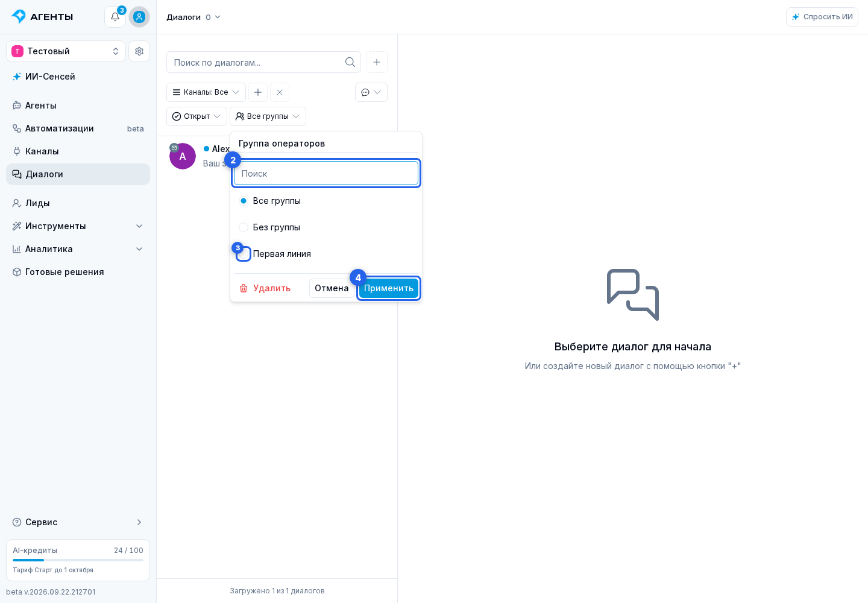Focus the operator group Поиск field
This screenshot has height=603, width=868.
point(326,173)
